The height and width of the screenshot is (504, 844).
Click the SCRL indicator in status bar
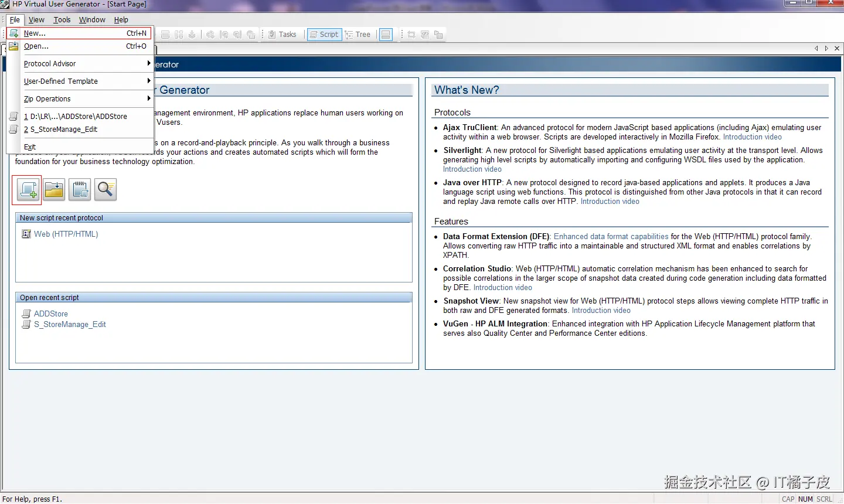824,499
